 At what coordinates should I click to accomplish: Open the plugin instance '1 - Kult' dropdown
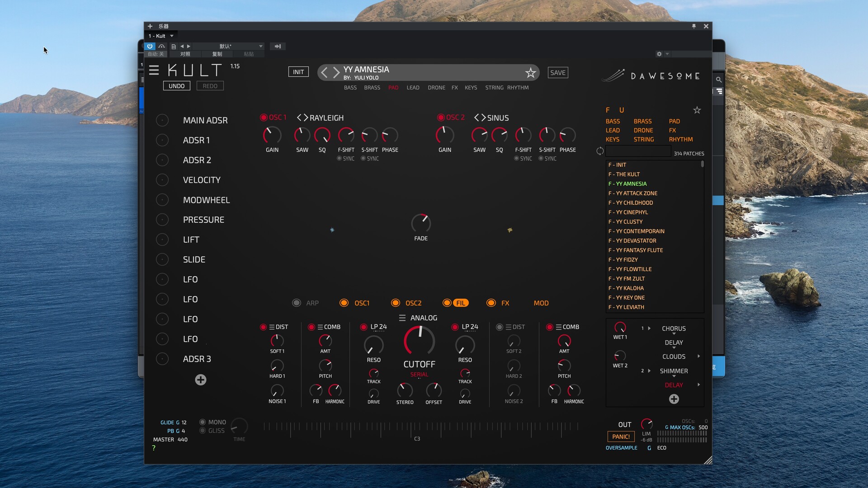tap(171, 36)
